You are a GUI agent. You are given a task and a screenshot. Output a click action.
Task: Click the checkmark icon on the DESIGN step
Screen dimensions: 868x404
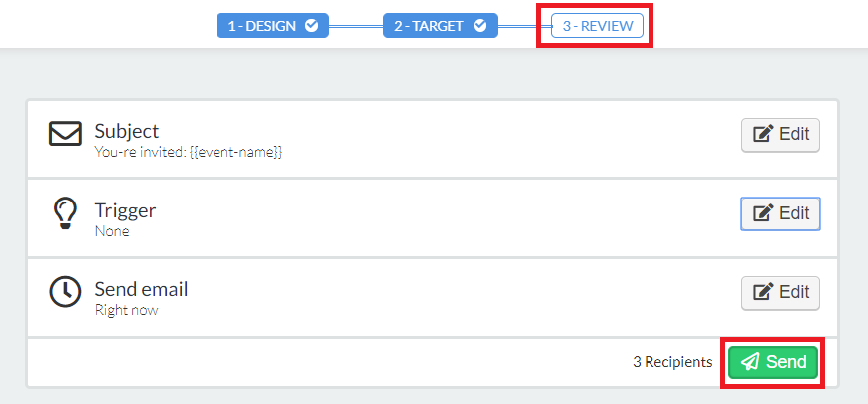pos(312,26)
